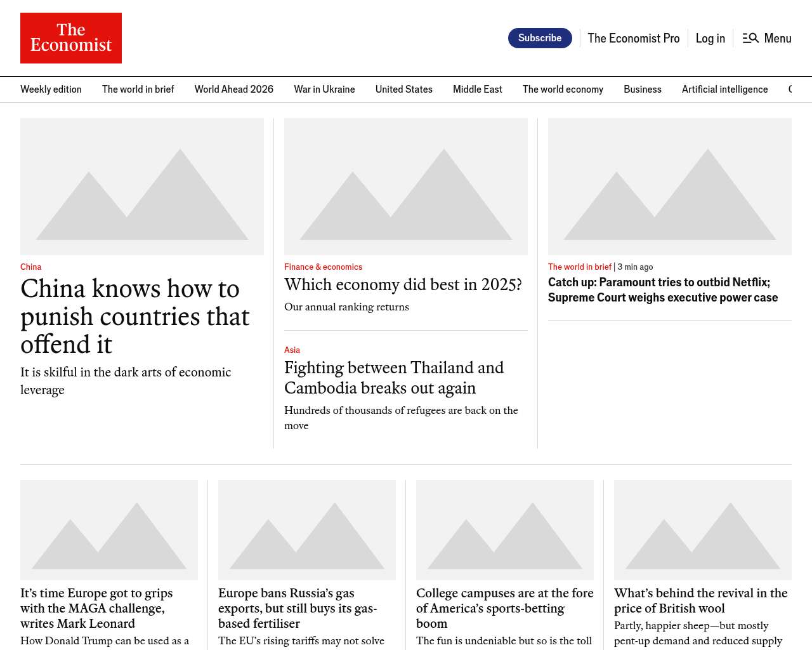812x650 pixels.
Task: Open the Paramount Netflix catch up headline
Action: tap(662, 290)
